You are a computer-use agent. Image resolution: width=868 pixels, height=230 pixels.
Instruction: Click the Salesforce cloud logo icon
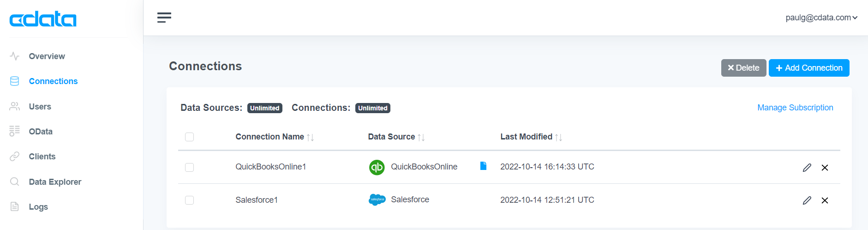[x=377, y=200]
